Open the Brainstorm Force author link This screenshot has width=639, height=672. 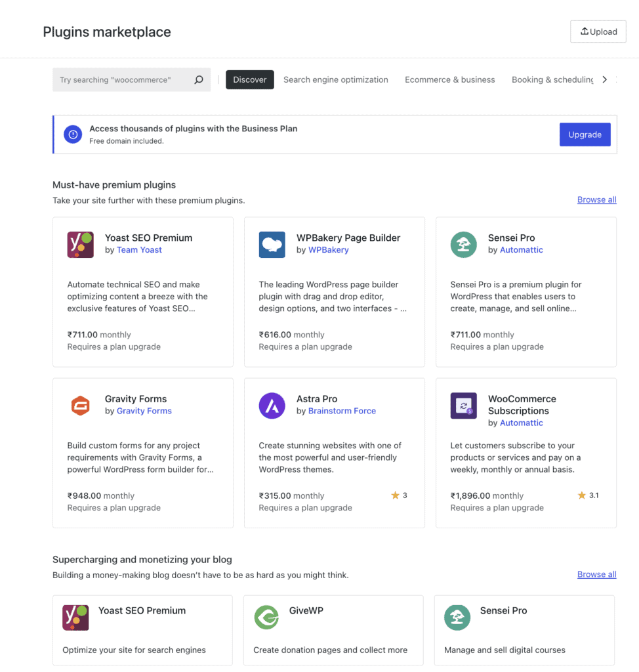[x=342, y=411]
